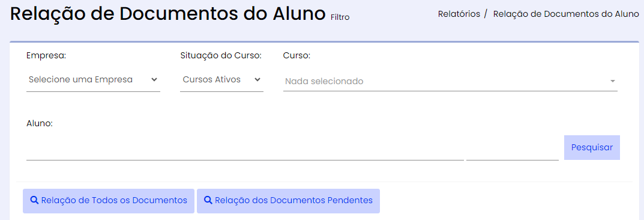The height and width of the screenshot is (220, 644).
Task: Go to Relatórios in the breadcrumb
Action: pos(459,14)
